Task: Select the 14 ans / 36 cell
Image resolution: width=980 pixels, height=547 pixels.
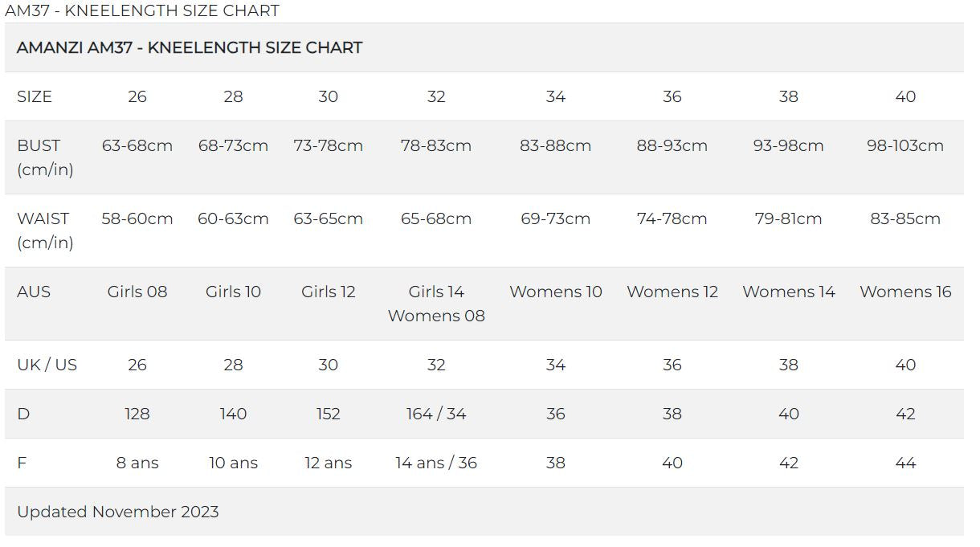Action: 436,463
